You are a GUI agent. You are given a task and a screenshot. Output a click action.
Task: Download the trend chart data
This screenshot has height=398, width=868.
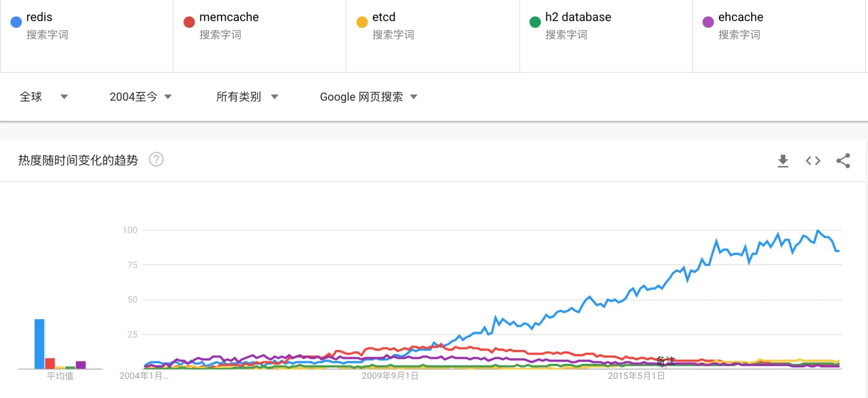click(x=783, y=161)
